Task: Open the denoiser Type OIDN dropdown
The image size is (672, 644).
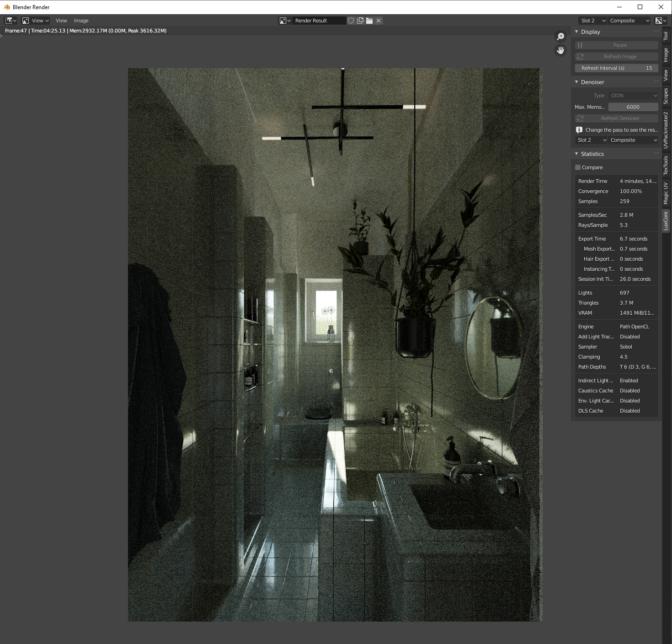Action: (633, 96)
